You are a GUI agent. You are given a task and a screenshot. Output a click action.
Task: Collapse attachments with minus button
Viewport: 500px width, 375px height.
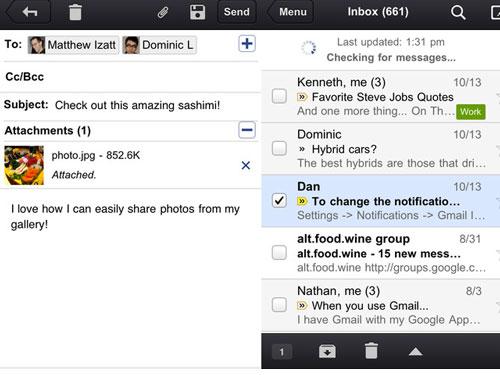(x=247, y=130)
